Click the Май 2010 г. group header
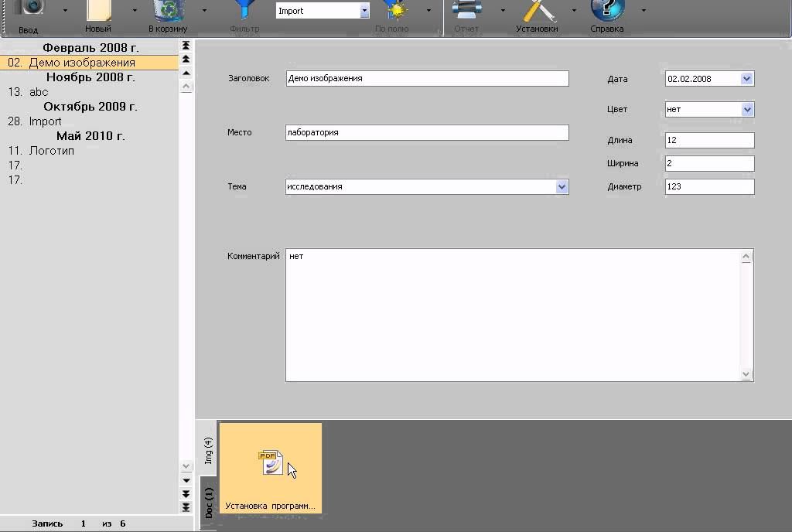This screenshot has height=532, width=792. pos(90,136)
